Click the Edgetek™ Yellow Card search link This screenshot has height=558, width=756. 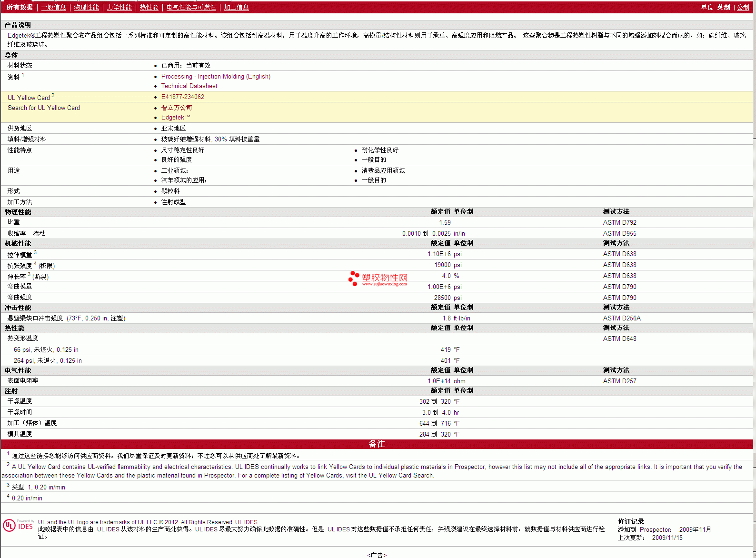pos(175,118)
